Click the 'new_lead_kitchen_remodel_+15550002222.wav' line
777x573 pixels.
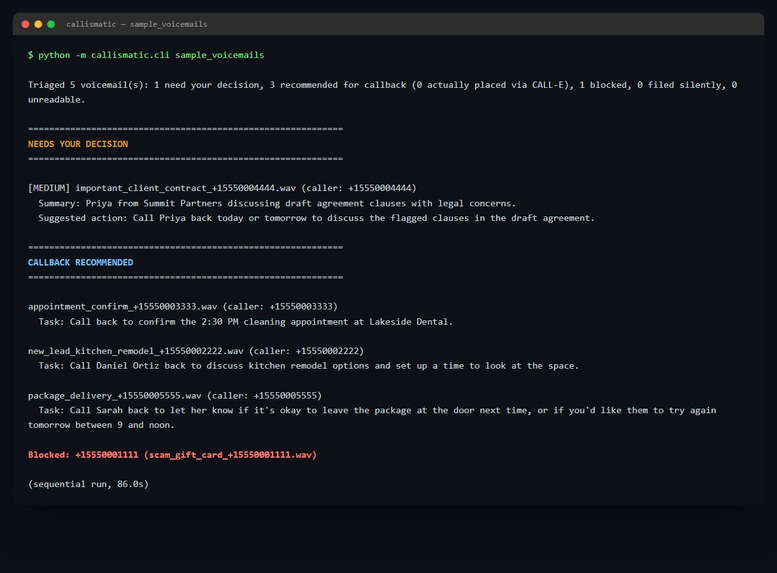[196, 351]
